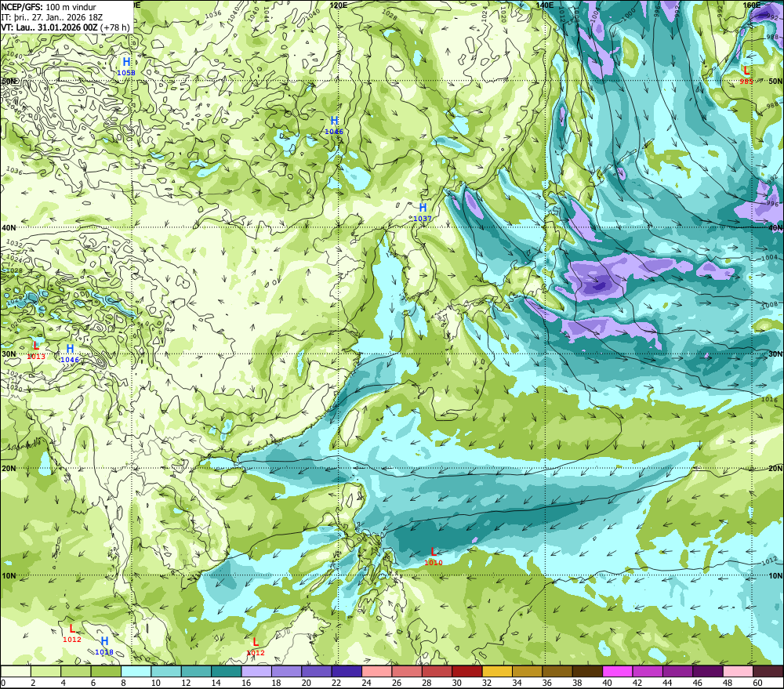
Task: Click the 50N label on the right edge
Action: click(775, 81)
